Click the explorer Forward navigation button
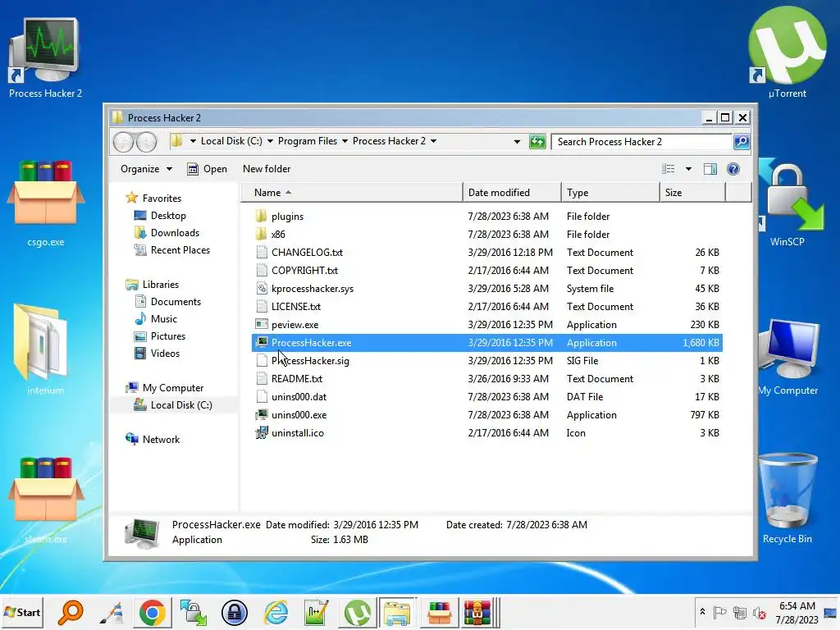 tap(146, 142)
